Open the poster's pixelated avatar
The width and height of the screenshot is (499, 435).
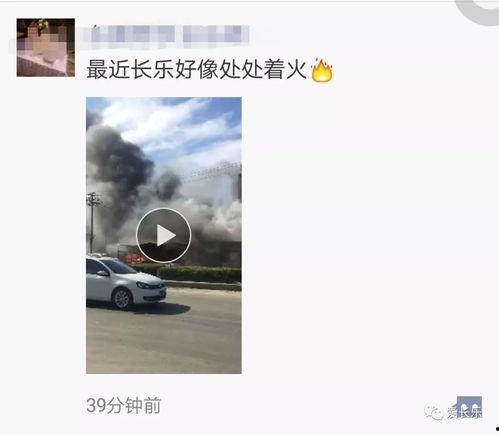(46, 48)
